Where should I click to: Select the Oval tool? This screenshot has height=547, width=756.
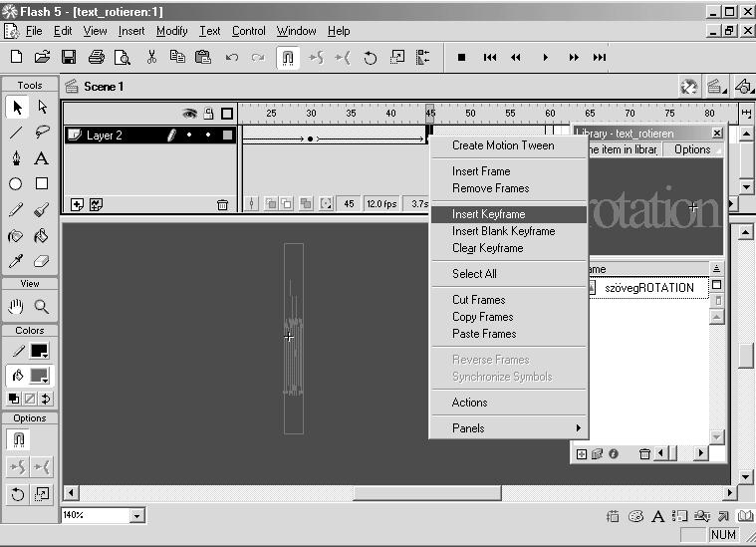click(15, 183)
